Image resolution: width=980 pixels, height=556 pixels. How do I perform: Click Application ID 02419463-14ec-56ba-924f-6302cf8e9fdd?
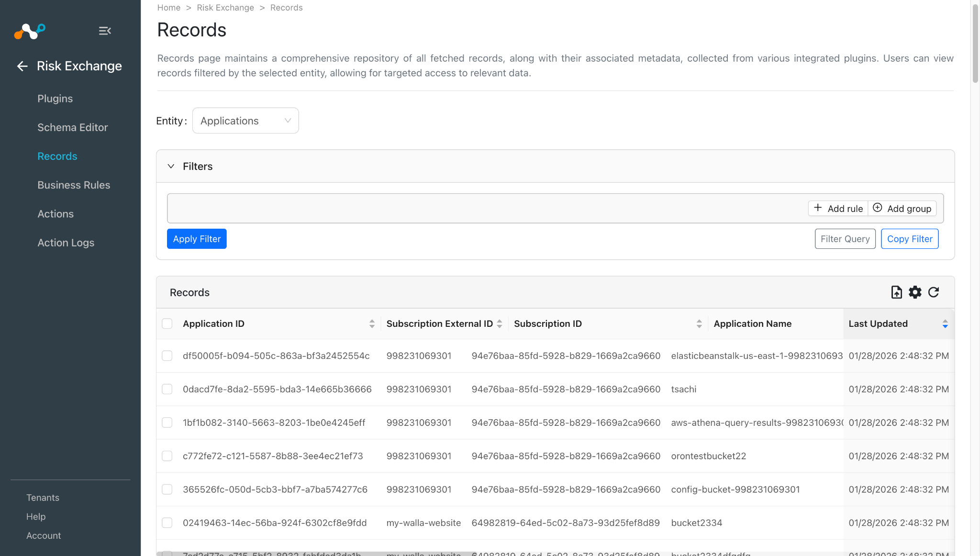[x=275, y=523]
